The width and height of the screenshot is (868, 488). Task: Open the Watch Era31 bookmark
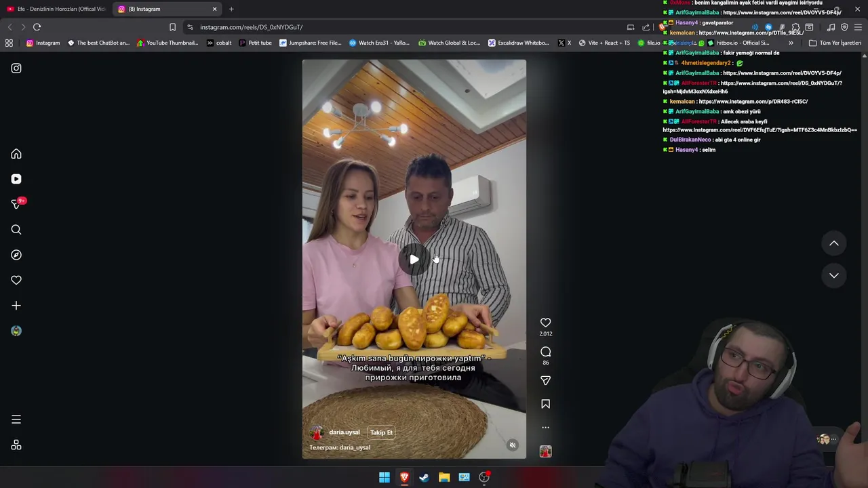coord(379,43)
